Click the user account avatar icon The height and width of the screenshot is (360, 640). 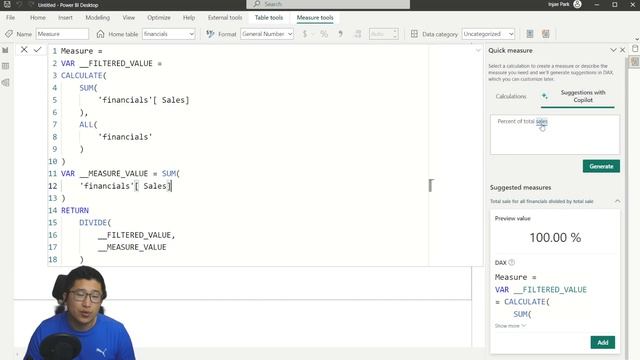click(577, 4)
